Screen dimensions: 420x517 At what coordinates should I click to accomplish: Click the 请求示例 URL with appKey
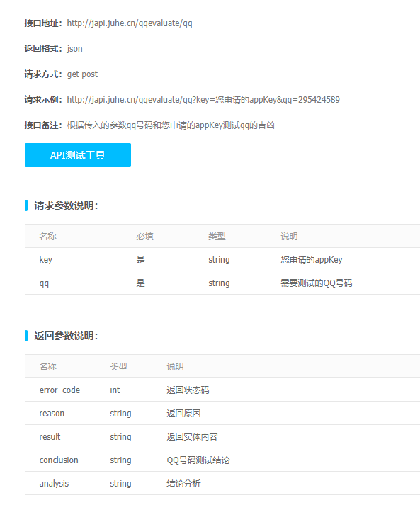(x=203, y=100)
